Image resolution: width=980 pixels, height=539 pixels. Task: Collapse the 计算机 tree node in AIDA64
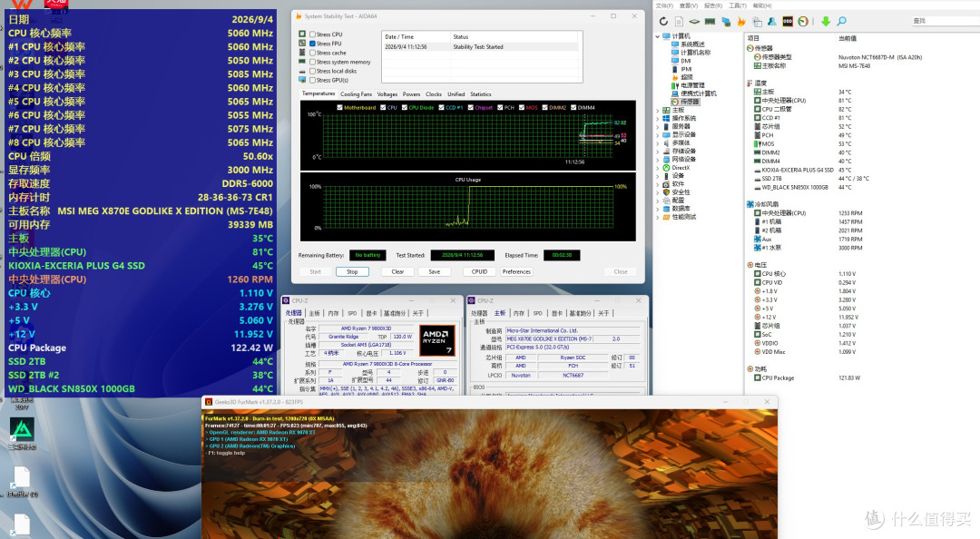[658, 36]
